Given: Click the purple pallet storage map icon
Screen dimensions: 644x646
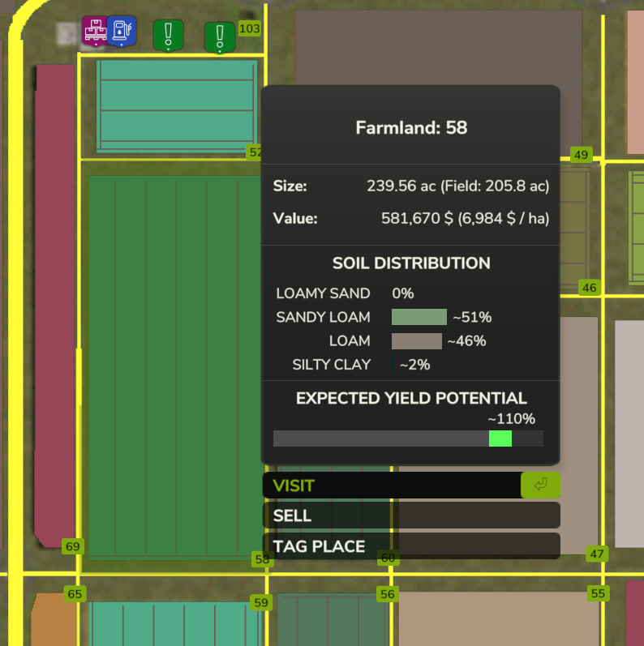Looking at the screenshot, I should pos(95,31).
